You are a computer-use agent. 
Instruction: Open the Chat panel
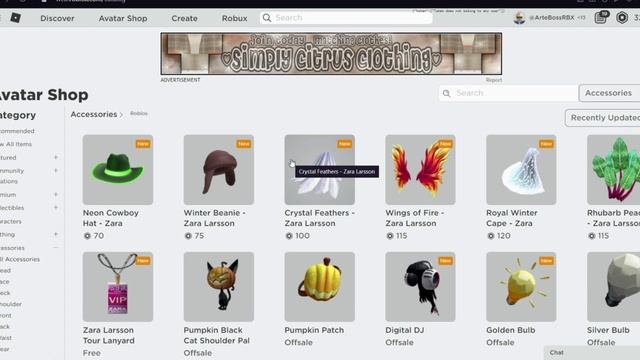click(592, 353)
